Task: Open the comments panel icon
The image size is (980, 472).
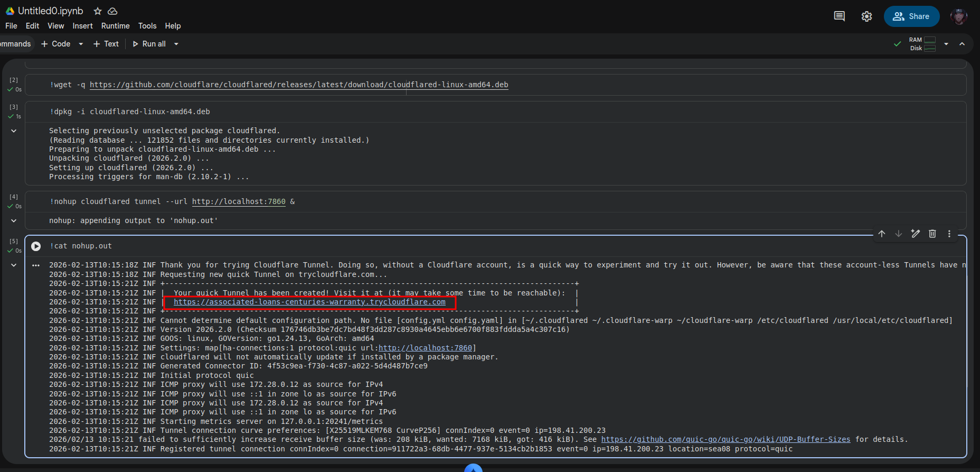Action: pos(839,16)
